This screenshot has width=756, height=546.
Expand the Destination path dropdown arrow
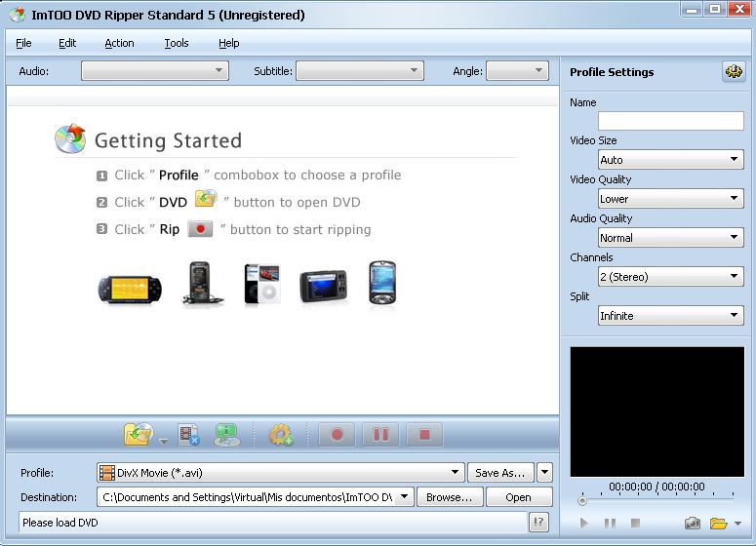[x=405, y=496]
